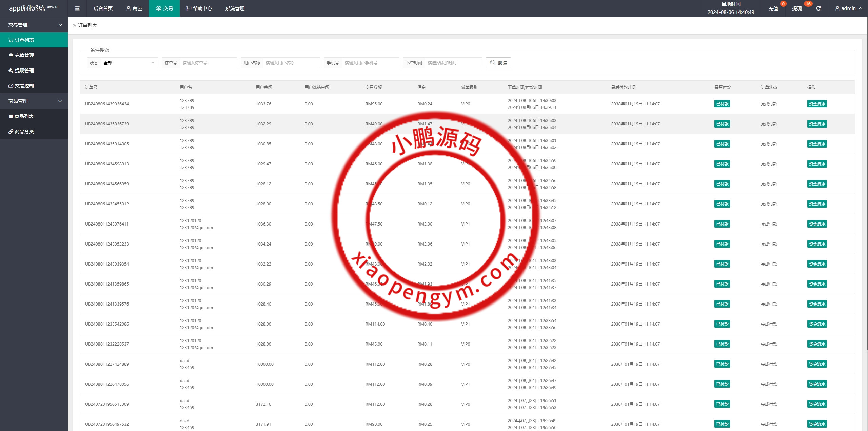
Task: Expand the admin account dropdown
Action: 848,8
